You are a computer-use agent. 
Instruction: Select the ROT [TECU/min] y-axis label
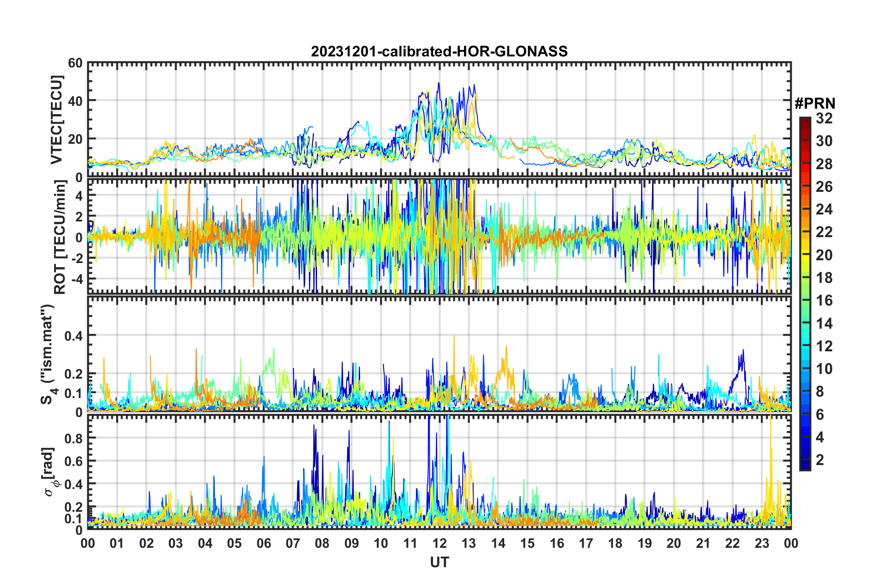click(x=60, y=237)
